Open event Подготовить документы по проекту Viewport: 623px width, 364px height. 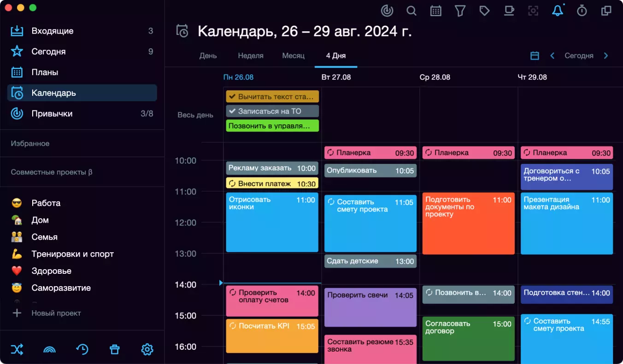point(469,224)
